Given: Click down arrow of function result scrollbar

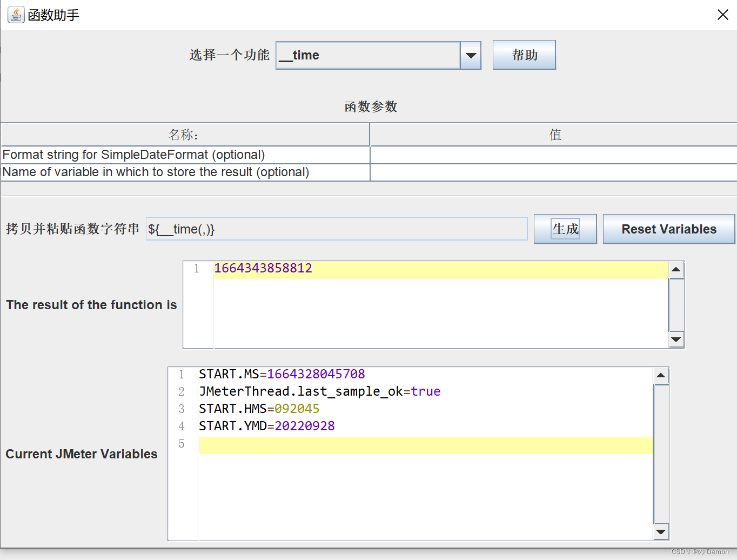Looking at the screenshot, I should pos(676,339).
